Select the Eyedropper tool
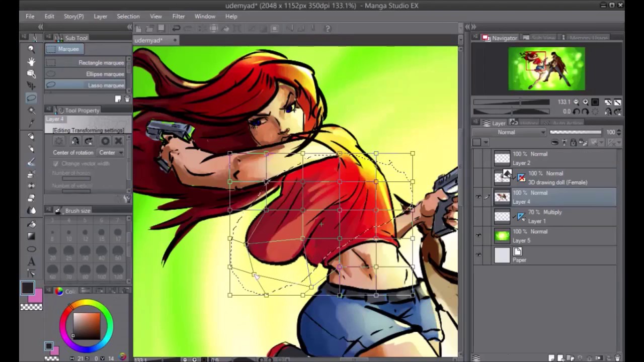This screenshot has width=644, height=362. click(31, 123)
